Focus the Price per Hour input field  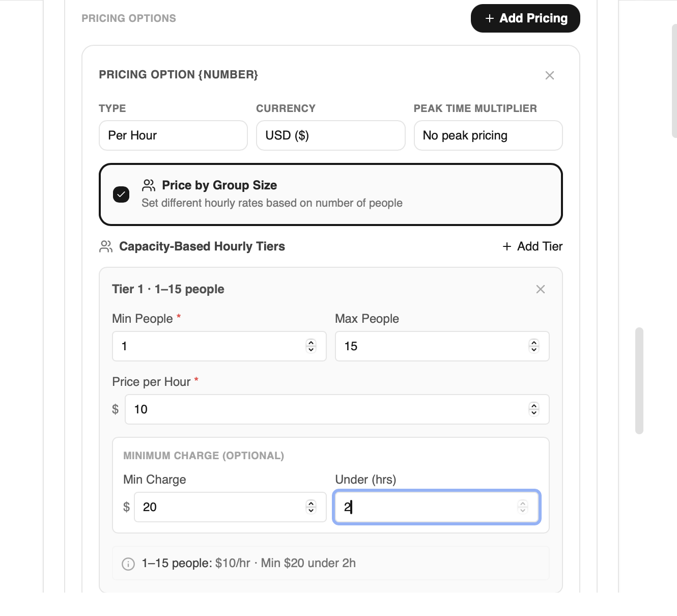coord(337,409)
